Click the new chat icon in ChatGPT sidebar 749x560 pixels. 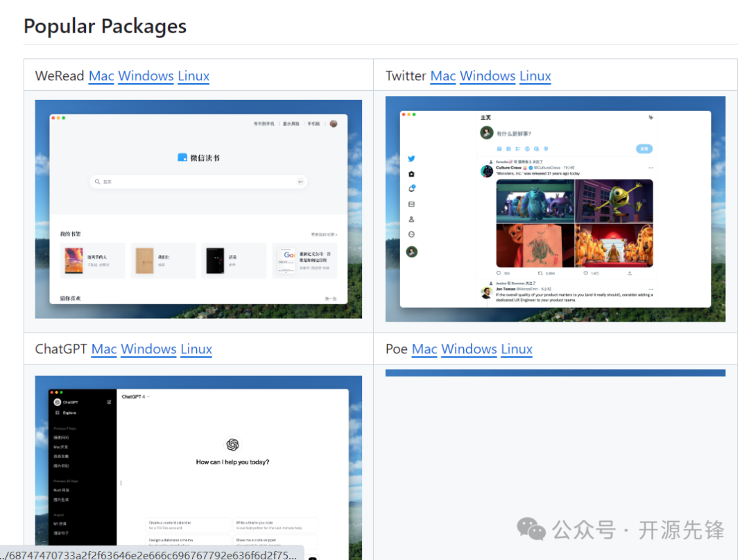[x=109, y=402]
